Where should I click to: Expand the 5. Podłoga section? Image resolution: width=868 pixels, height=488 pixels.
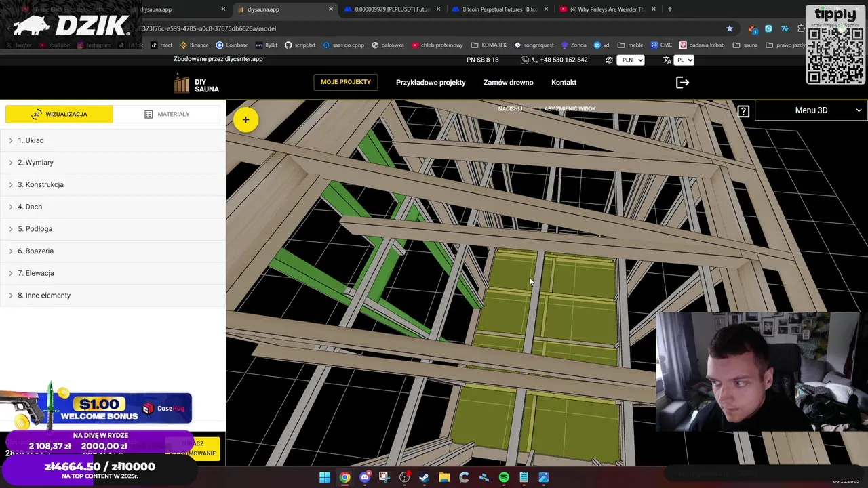pyautogui.click(x=113, y=229)
